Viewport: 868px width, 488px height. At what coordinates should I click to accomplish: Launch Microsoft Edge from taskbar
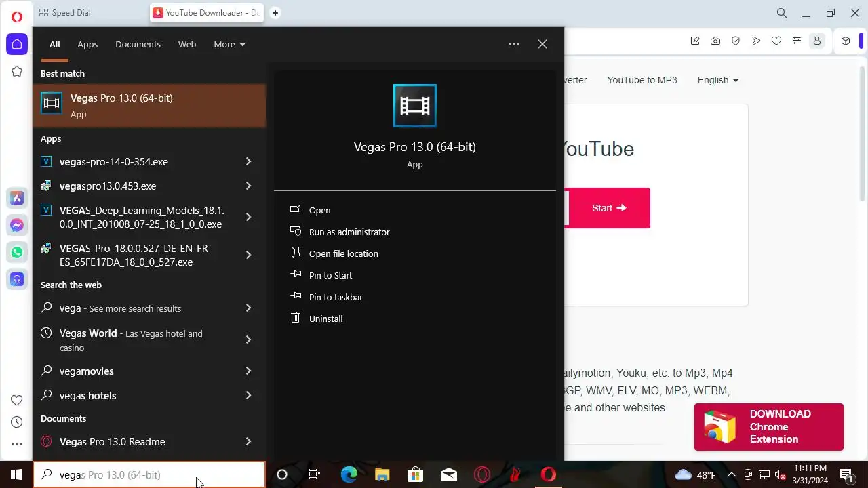point(349,474)
